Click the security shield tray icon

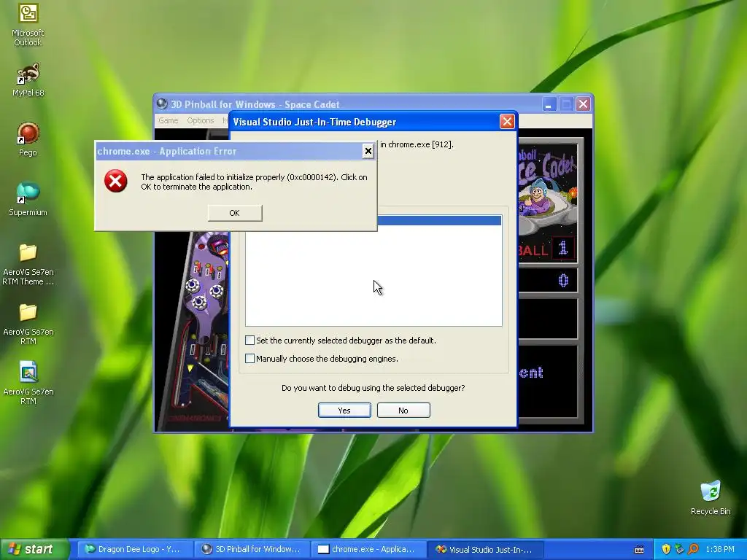pos(666,549)
